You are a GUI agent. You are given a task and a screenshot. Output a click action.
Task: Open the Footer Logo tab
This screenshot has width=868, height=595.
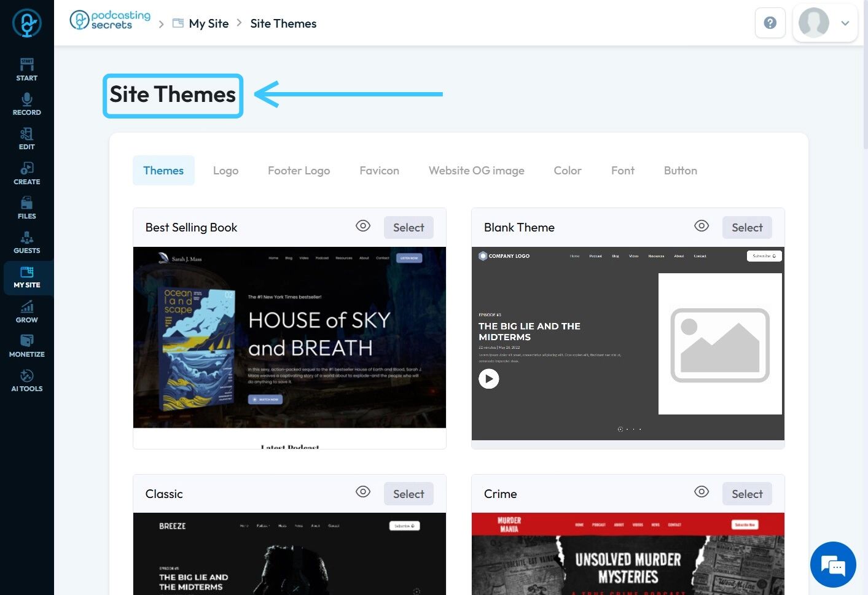[299, 171]
